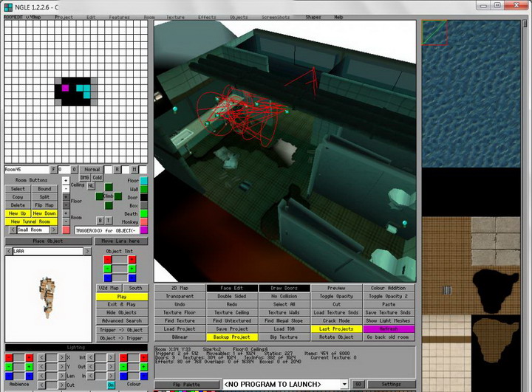Open the Objects menu
Screen dimensions: 532x392
click(239, 17)
